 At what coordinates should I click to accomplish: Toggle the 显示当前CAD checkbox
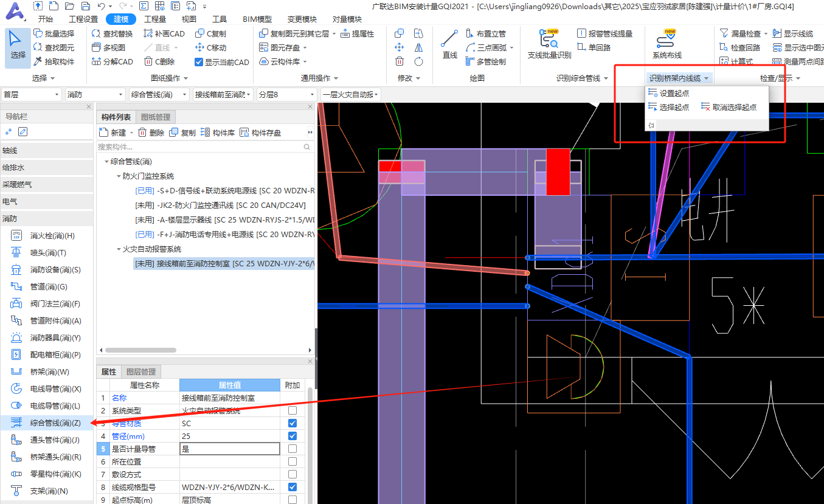199,62
